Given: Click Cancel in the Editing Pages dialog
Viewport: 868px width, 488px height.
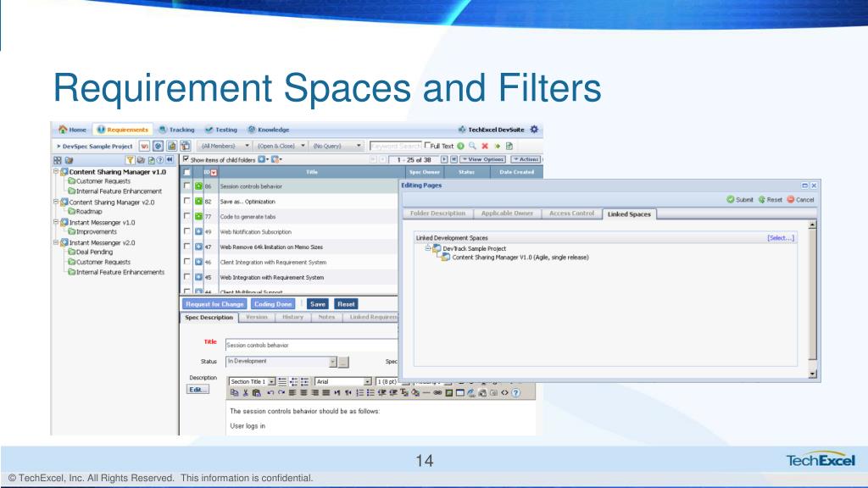Looking at the screenshot, I should click(800, 200).
